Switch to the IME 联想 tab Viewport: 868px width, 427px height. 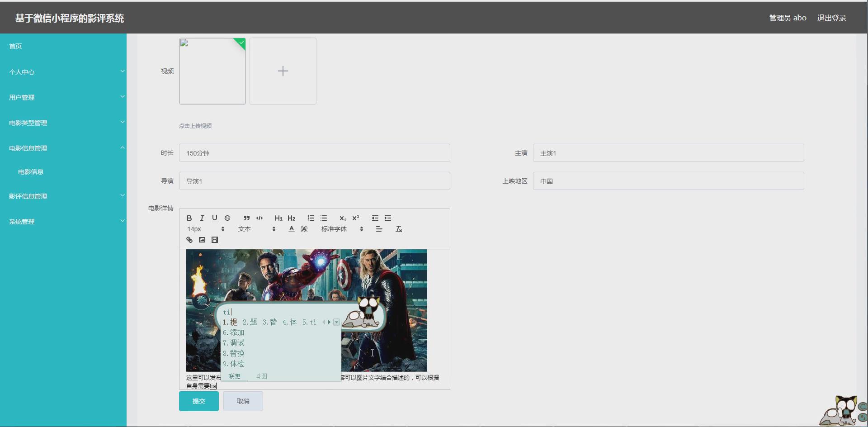coord(235,376)
